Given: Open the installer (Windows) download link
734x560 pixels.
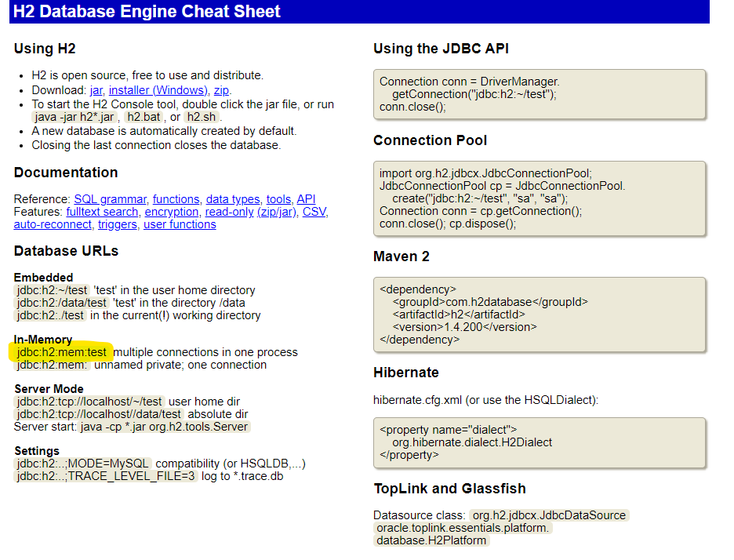Looking at the screenshot, I should click(x=158, y=90).
